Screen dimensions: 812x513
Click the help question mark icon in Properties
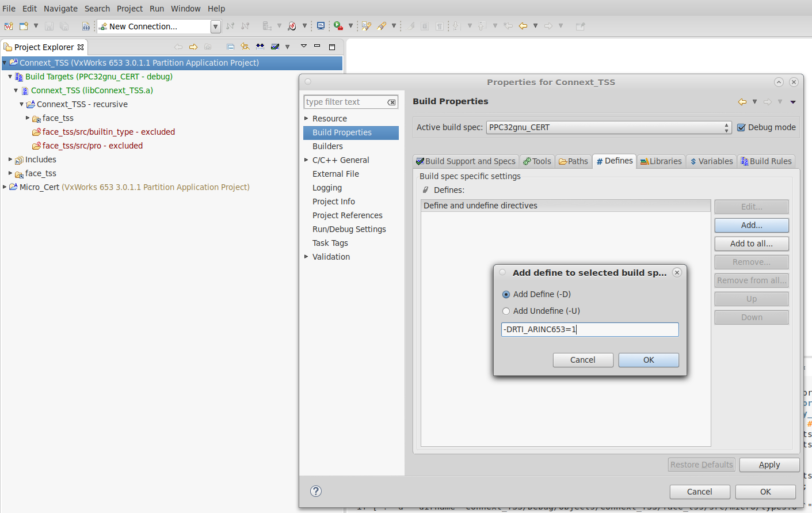pos(316,491)
